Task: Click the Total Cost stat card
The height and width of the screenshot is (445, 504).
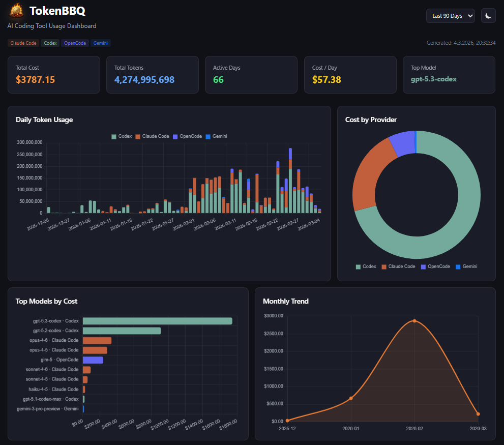Action: [x=53, y=74]
